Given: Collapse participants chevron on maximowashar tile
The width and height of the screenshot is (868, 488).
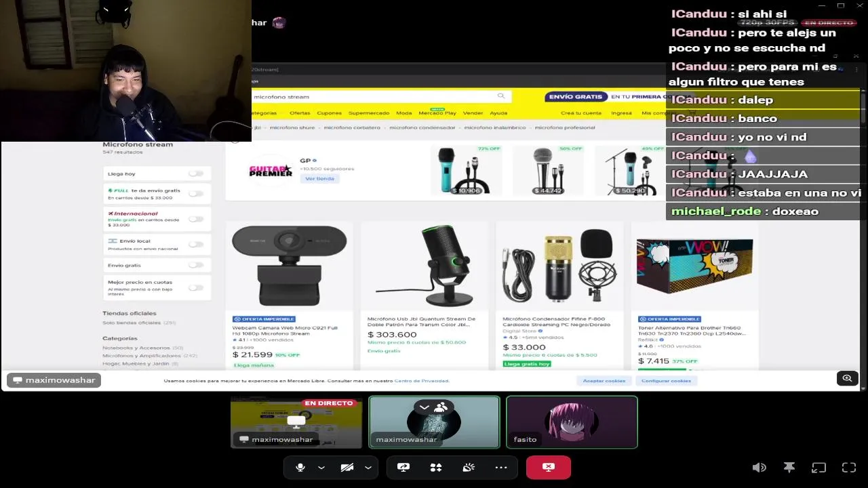Looking at the screenshot, I should point(425,407).
